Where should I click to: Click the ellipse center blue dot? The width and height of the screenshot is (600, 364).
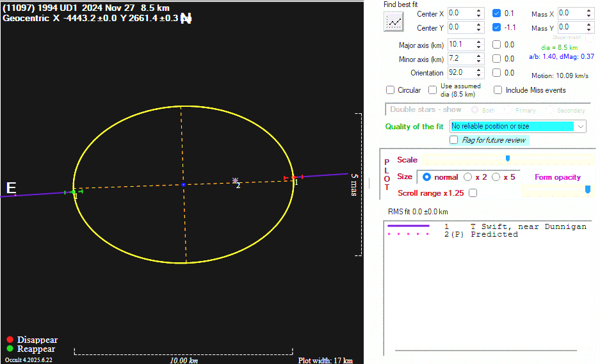pos(184,185)
